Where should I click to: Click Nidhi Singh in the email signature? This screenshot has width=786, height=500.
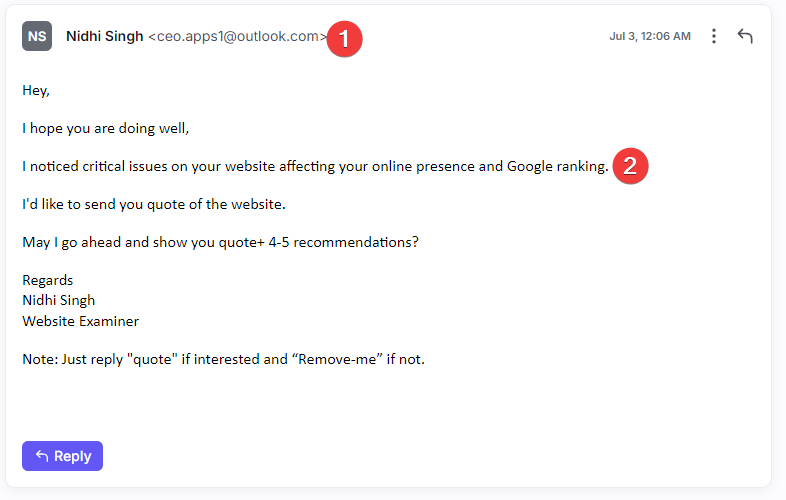59,300
